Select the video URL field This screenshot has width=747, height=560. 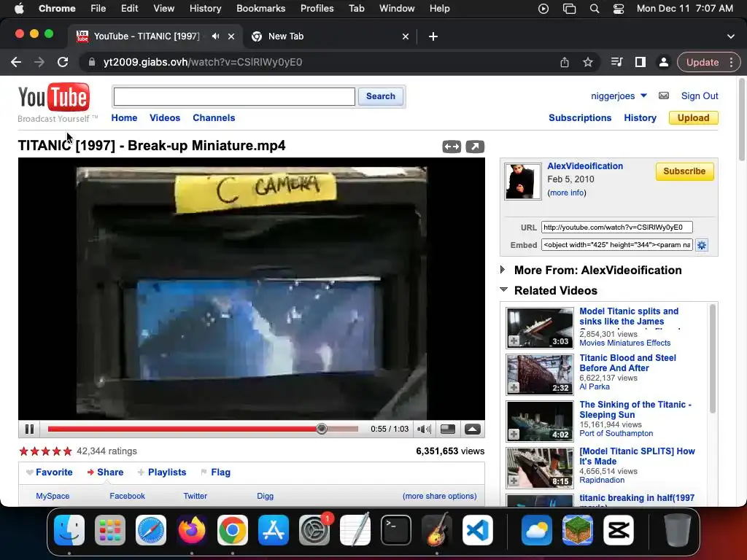[x=616, y=227]
